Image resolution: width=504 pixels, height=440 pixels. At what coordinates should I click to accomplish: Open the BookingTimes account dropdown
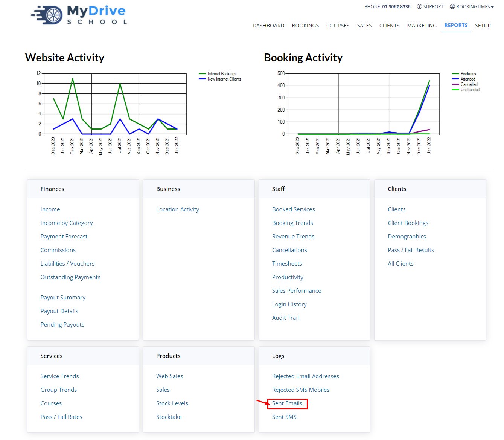(472, 6)
